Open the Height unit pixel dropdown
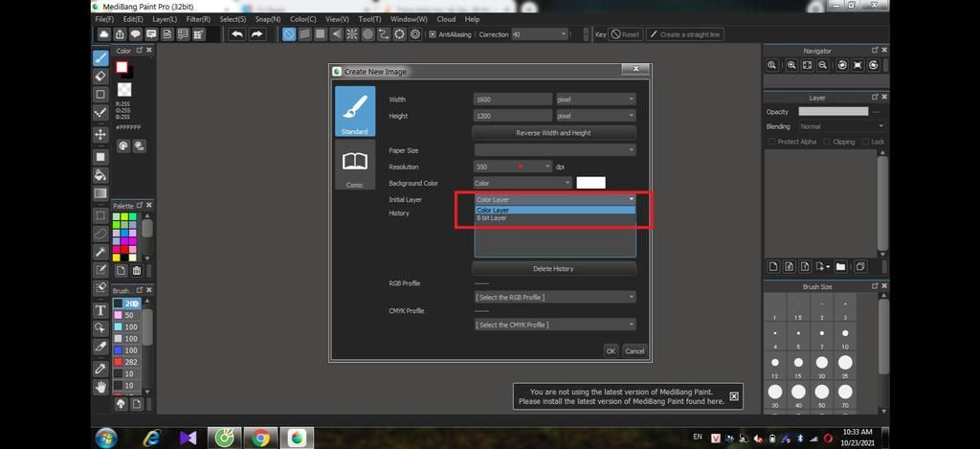Viewport: 980px width, 449px height. 595,116
